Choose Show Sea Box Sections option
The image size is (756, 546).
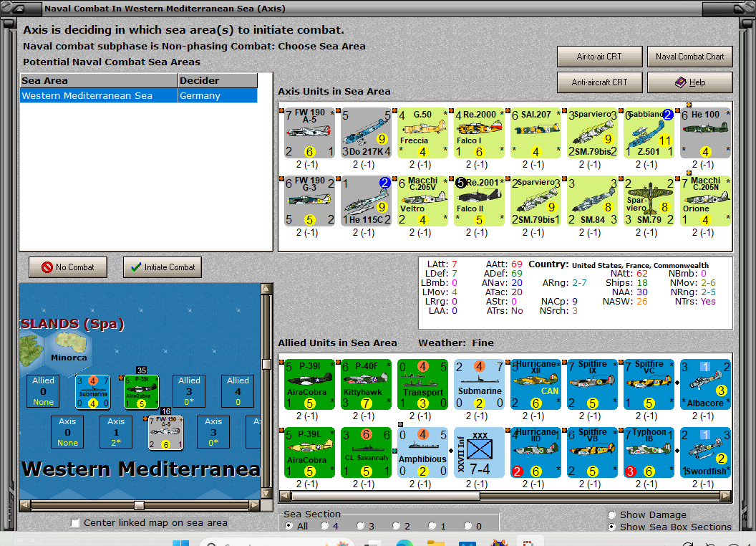click(x=612, y=527)
